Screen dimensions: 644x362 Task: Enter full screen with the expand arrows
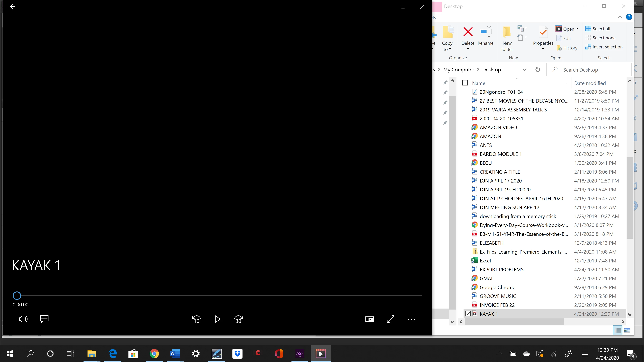tap(390, 319)
